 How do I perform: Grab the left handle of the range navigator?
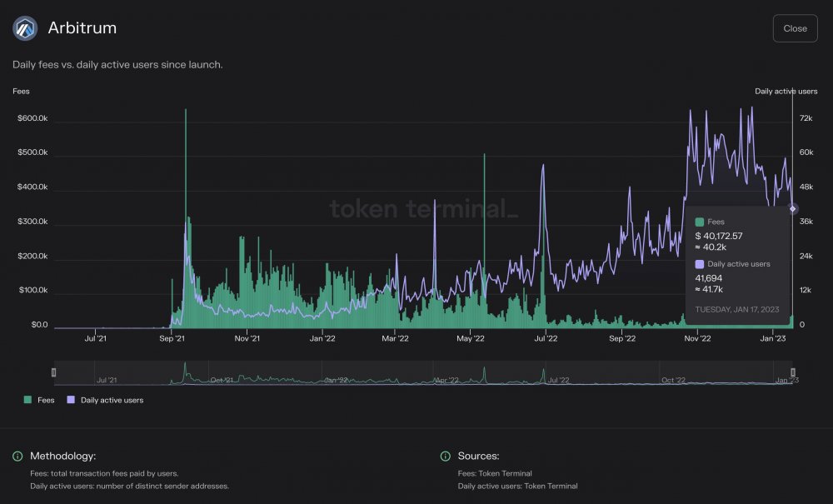coord(53,372)
